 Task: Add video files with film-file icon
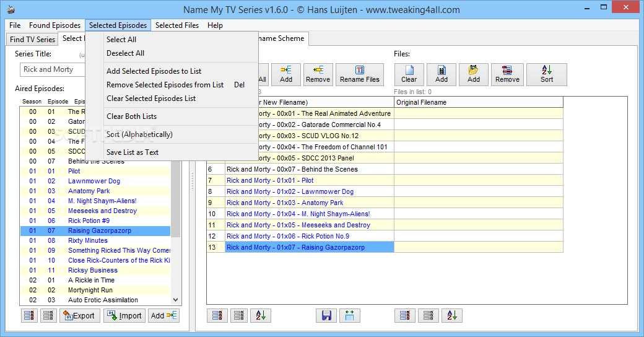click(441, 74)
